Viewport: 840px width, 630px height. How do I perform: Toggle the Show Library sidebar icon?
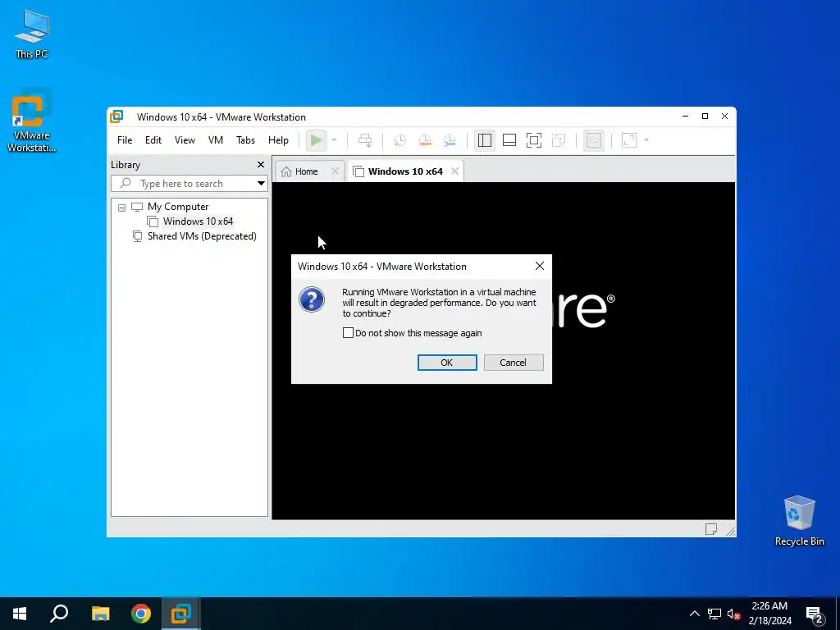[484, 140]
